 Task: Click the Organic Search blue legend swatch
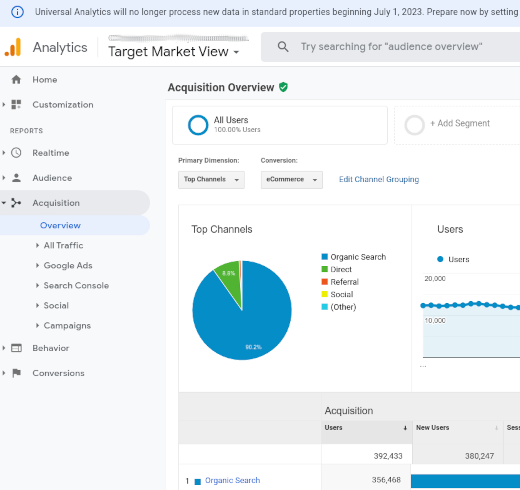click(324, 257)
